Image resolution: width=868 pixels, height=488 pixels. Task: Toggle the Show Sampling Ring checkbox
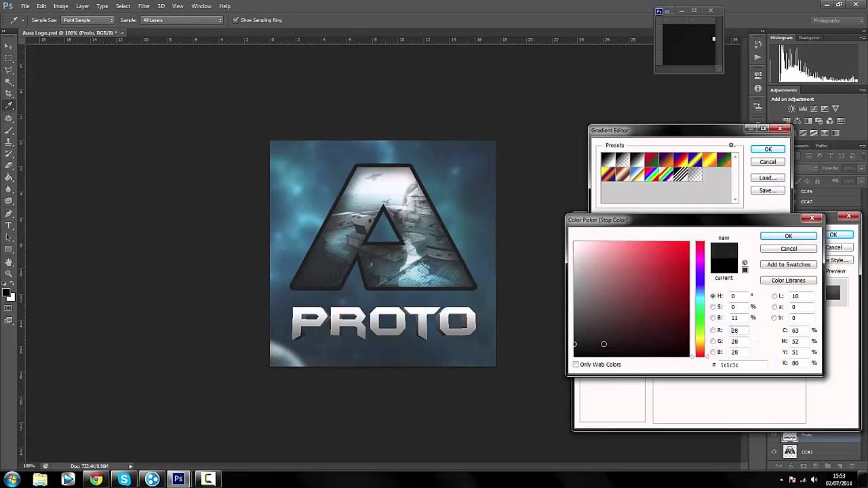pyautogui.click(x=236, y=20)
